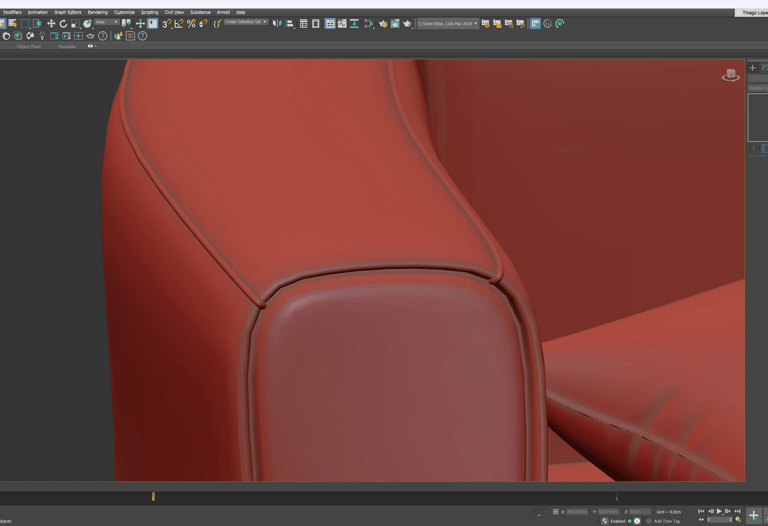Open the Rendering menu
The image size is (768, 526).
point(97,12)
